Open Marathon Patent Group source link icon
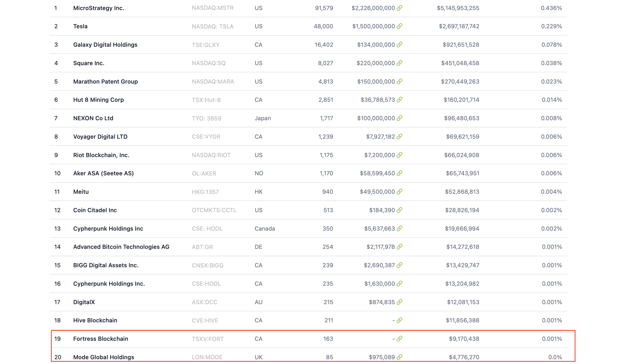Viewport: 617px width, 364px height. [399, 81]
